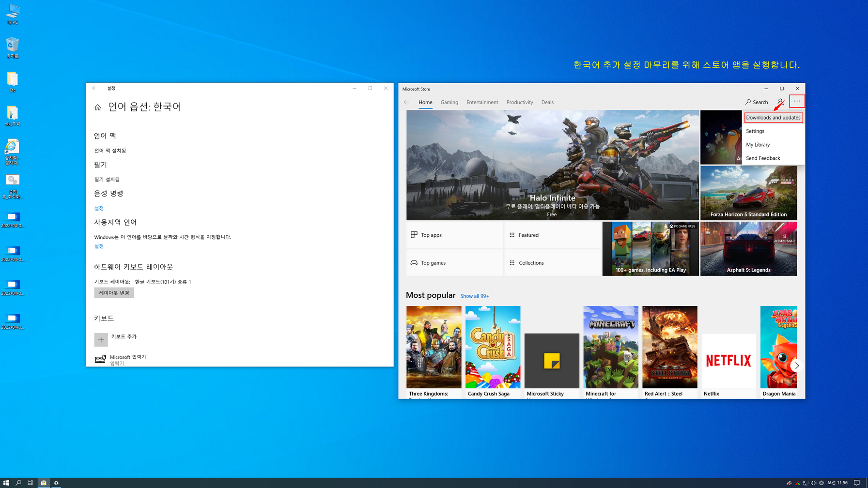Click the 필기 설치됨 text
Viewport: 868px width, 488px height.
coord(107,180)
